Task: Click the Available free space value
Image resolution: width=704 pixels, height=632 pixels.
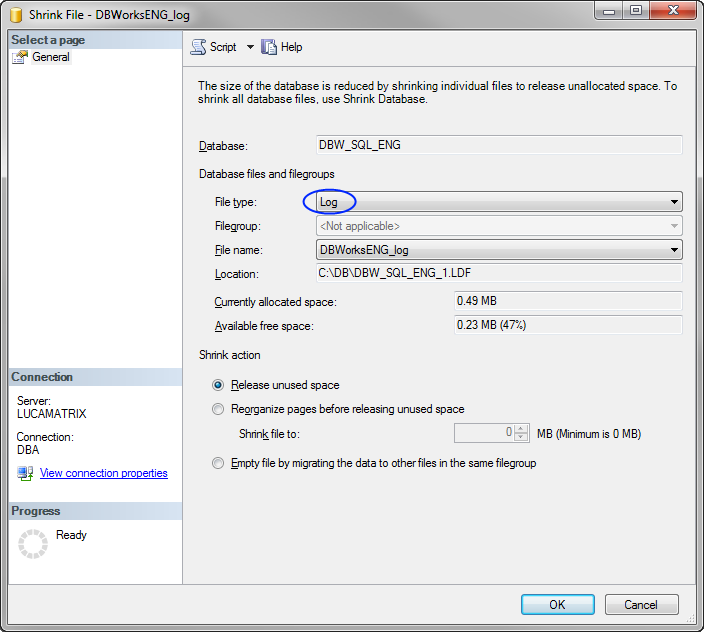Action: coord(568,325)
